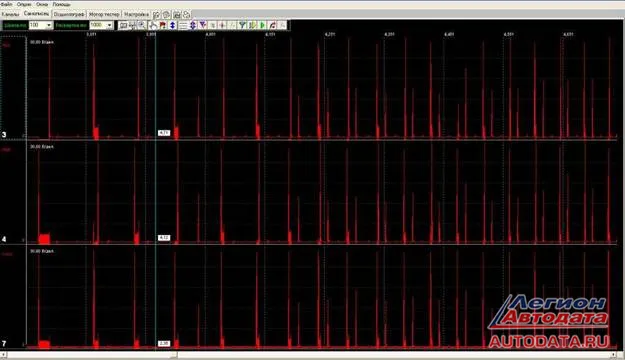This screenshot has height=360, width=625.
Task: Click the horizontal scrollbar left arrow
Action: pyautogui.click(x=3, y=354)
